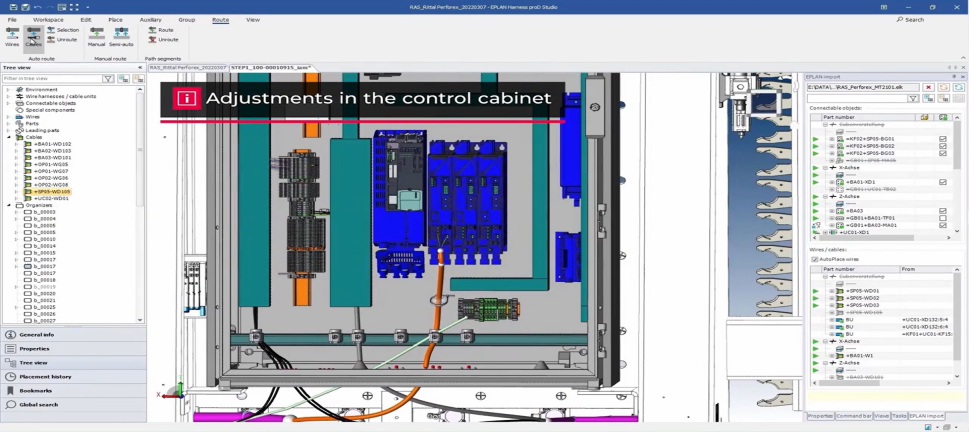Expand the Environment tree node
Image resolution: width=970 pixels, height=433 pixels.
9,90
